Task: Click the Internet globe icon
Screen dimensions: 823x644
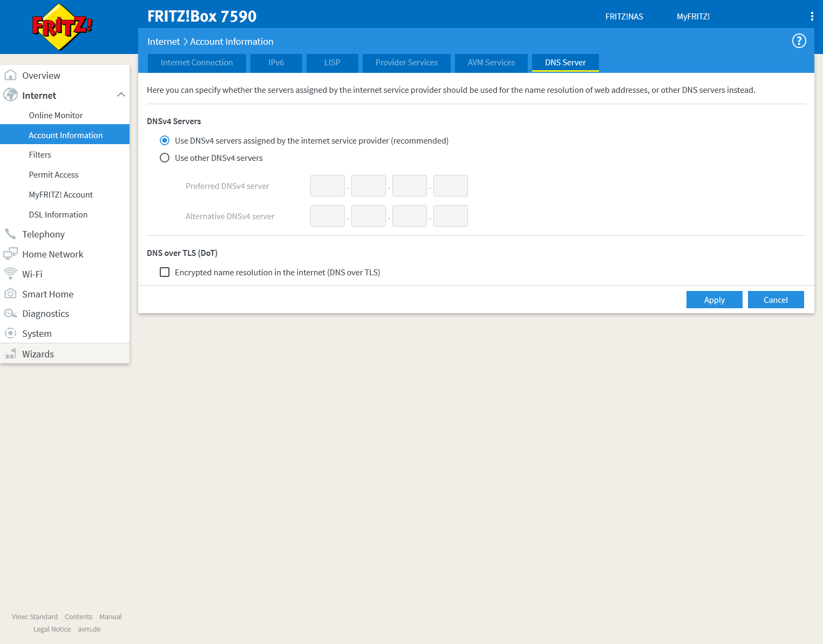Action: pos(10,95)
